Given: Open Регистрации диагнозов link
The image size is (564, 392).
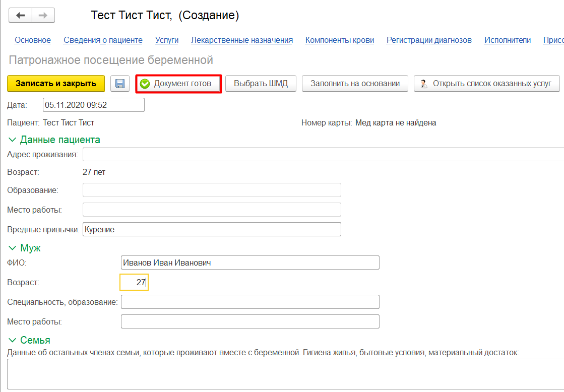Looking at the screenshot, I should [429, 40].
